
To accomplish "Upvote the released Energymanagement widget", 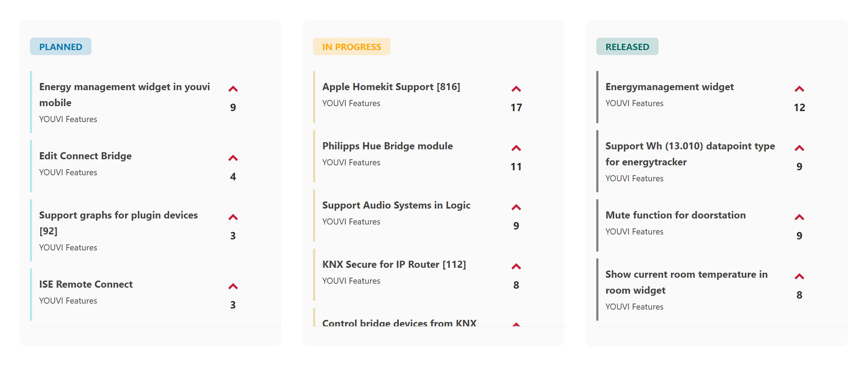I will (x=799, y=89).
